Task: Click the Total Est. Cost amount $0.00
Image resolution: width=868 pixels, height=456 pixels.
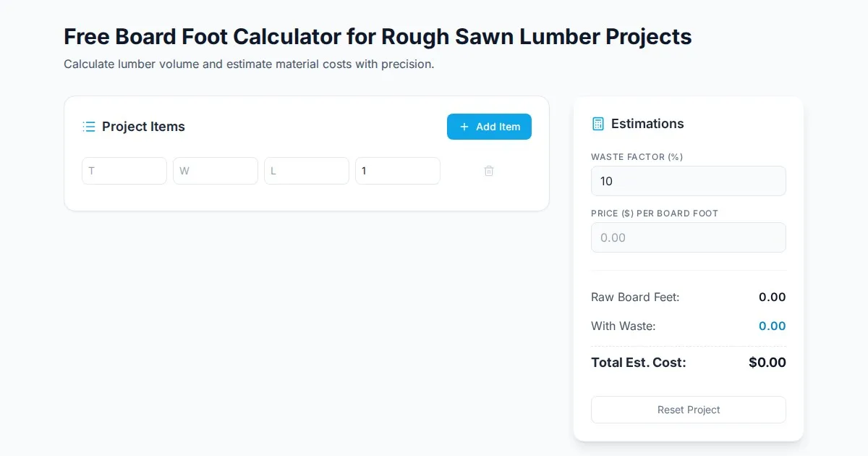Action: click(767, 363)
